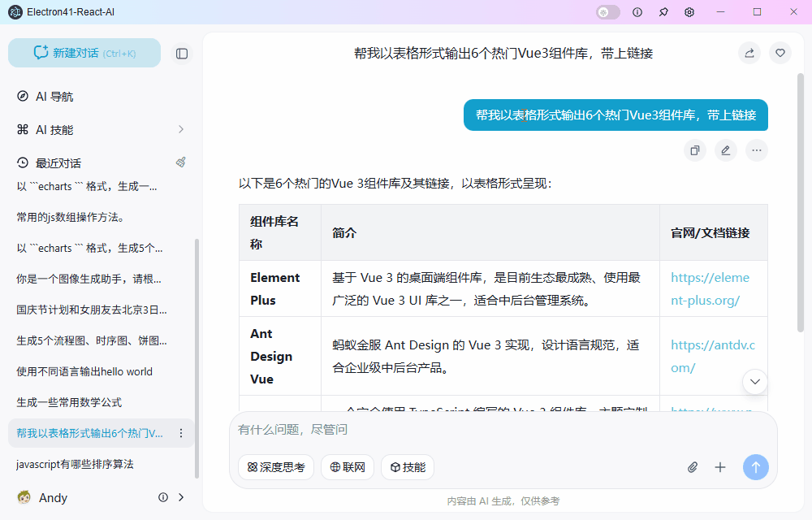Toggle 联网 web search

pos(348,467)
